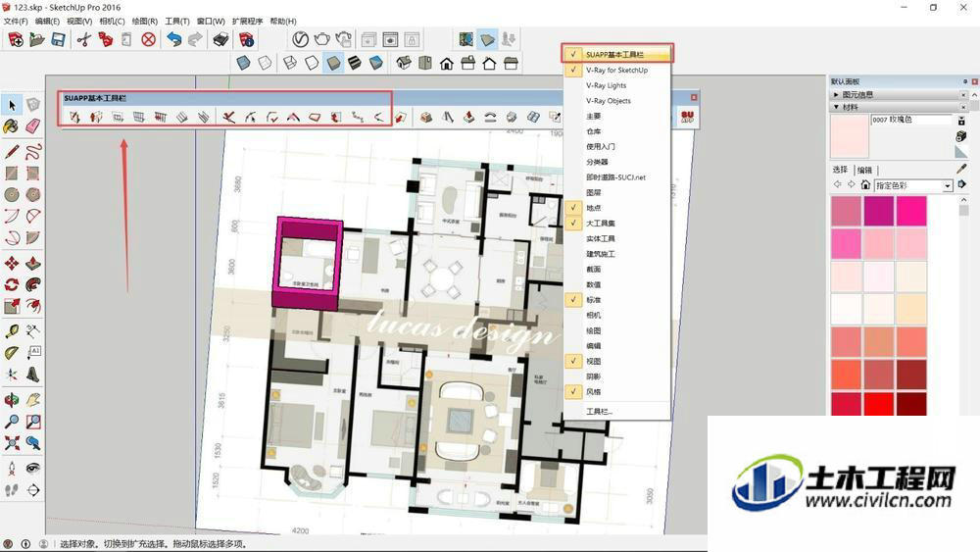Click the Print icon
The height and width of the screenshot is (552, 980).
tap(220, 40)
